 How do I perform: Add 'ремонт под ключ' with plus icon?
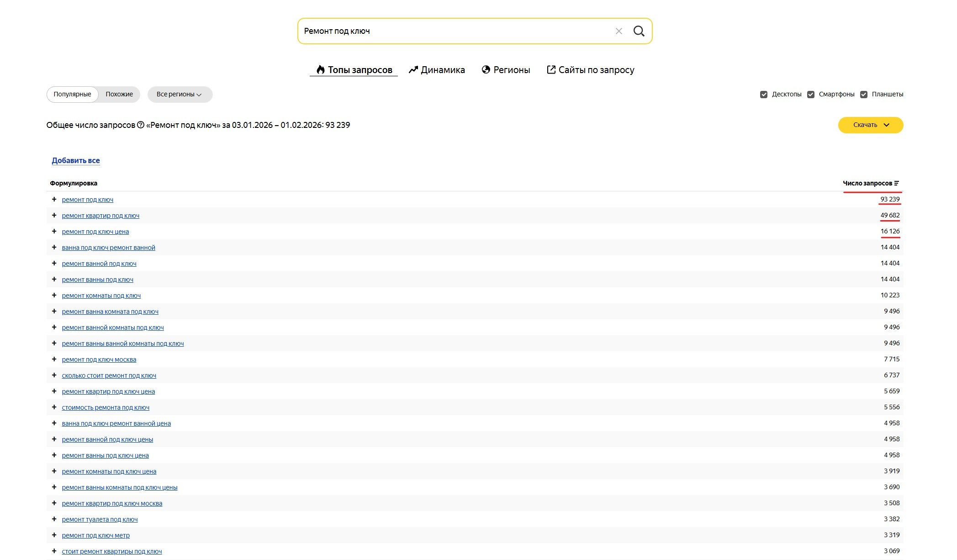(54, 199)
